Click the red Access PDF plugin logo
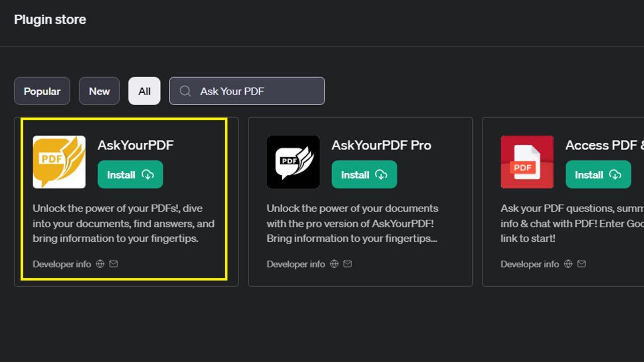This screenshot has width=644, height=362. pyautogui.click(x=527, y=162)
